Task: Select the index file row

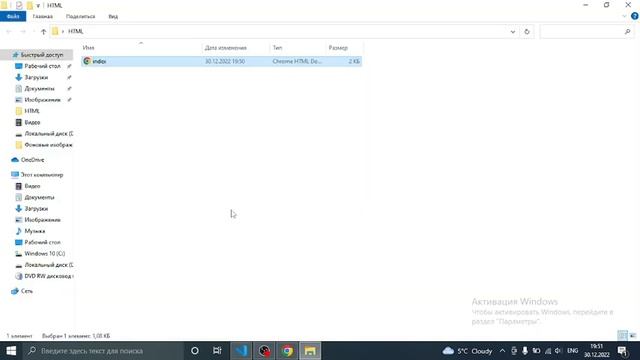Action: [x=221, y=61]
